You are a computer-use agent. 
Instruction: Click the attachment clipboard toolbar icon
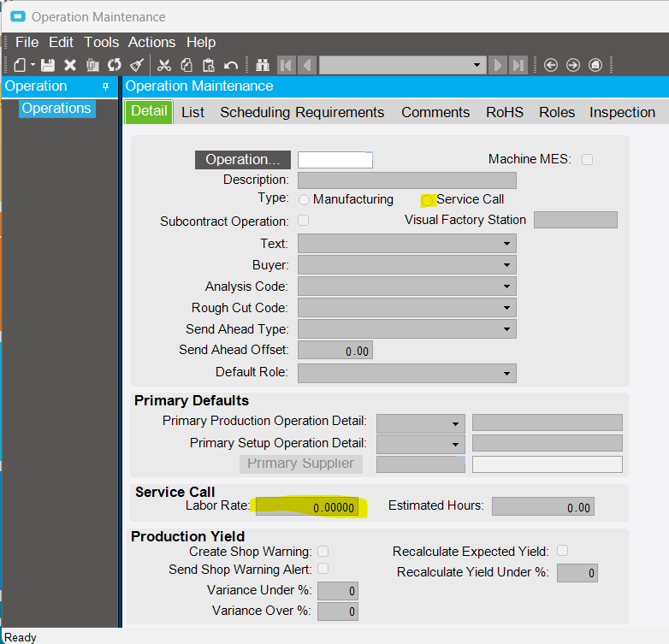(92, 65)
